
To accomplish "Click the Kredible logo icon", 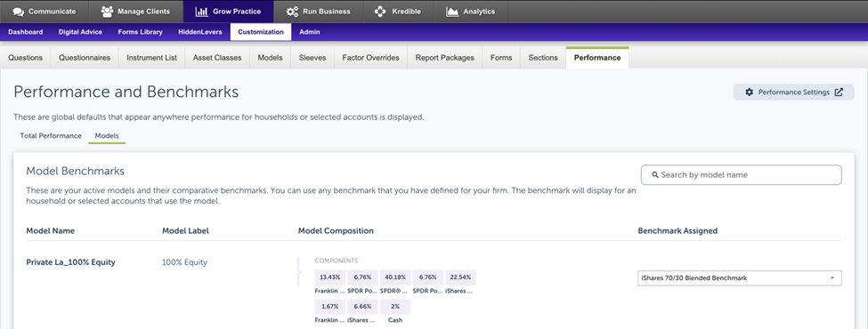I will (x=380, y=12).
